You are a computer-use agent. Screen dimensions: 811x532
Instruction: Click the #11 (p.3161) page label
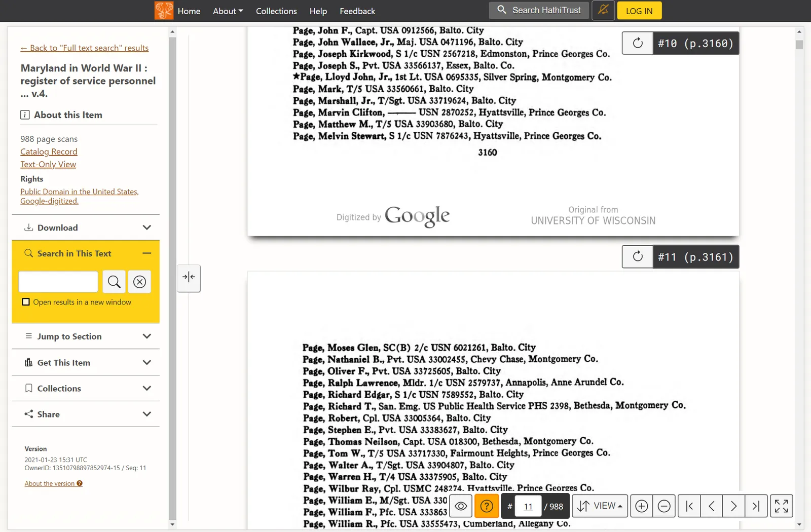tap(695, 257)
